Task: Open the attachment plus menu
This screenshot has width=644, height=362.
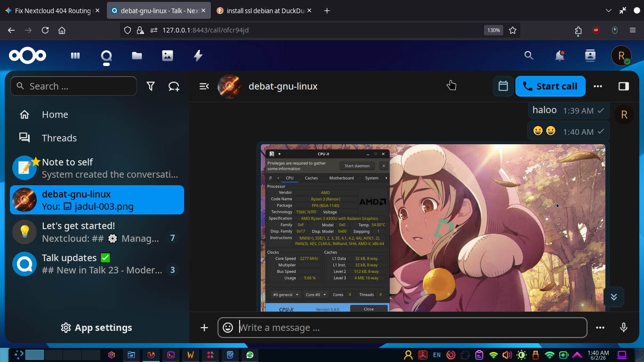Action: (204, 328)
